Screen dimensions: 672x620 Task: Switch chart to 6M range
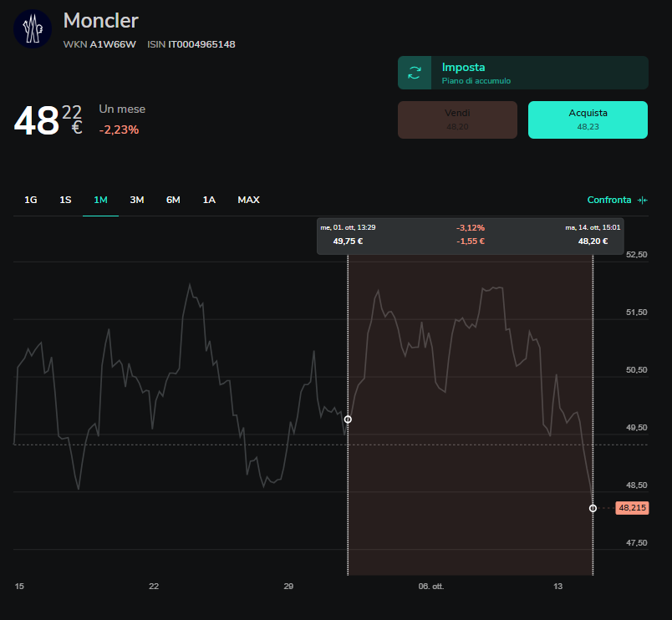pyautogui.click(x=173, y=200)
